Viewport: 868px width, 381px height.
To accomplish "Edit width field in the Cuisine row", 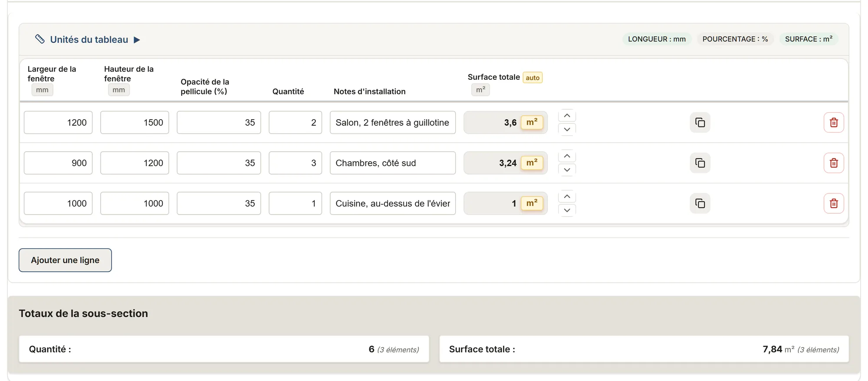I will [58, 203].
